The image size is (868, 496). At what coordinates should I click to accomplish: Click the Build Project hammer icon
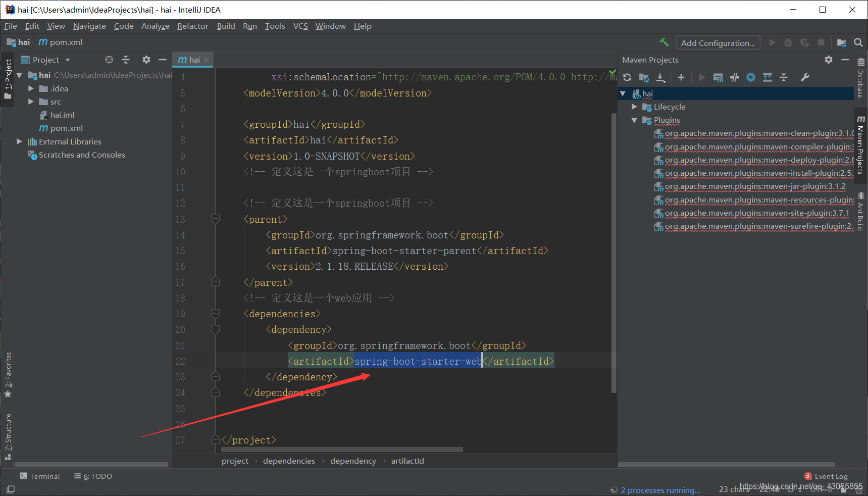(664, 42)
